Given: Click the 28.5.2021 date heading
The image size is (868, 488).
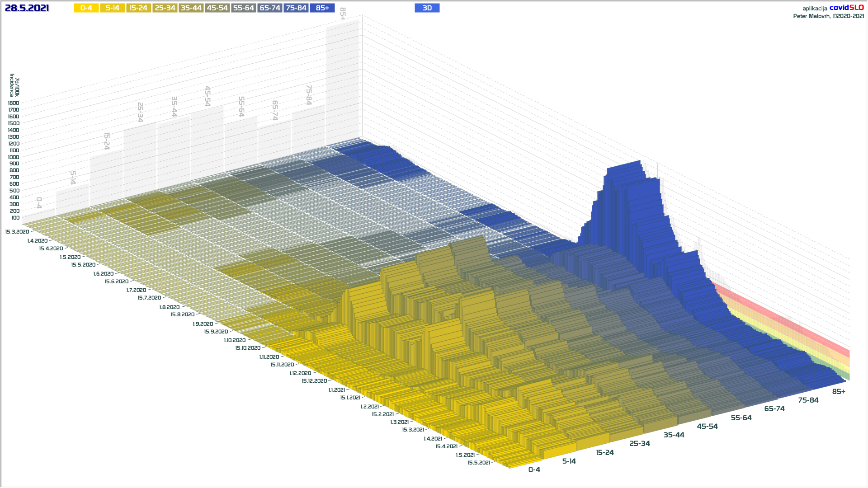Looking at the screenshot, I should [x=27, y=8].
